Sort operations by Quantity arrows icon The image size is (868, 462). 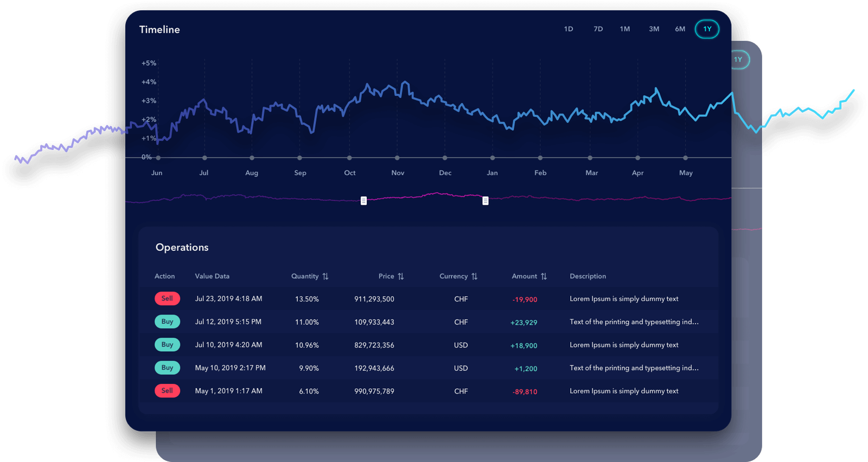click(325, 276)
